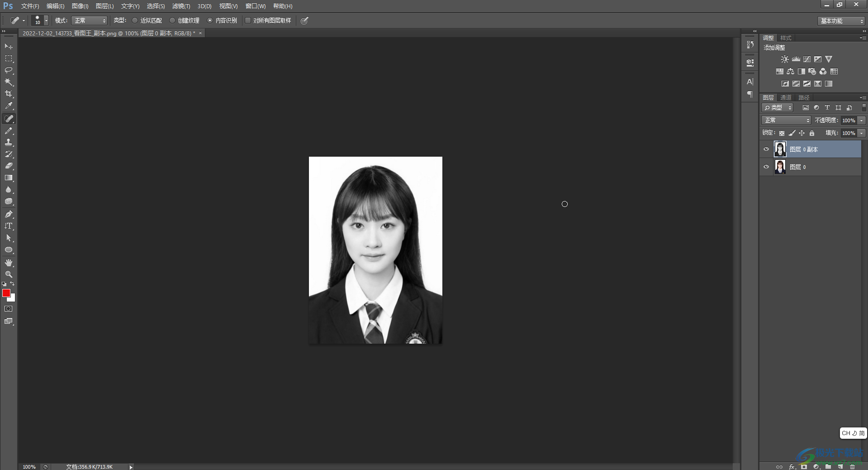Click add layer style fx icon
Viewport: 868px width, 470px height.
792,466
